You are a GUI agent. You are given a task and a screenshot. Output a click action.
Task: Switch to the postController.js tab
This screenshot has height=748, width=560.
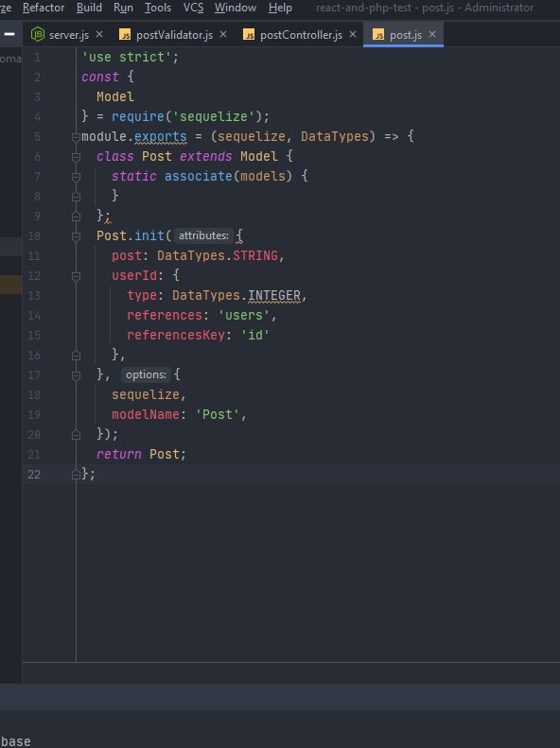(x=301, y=35)
